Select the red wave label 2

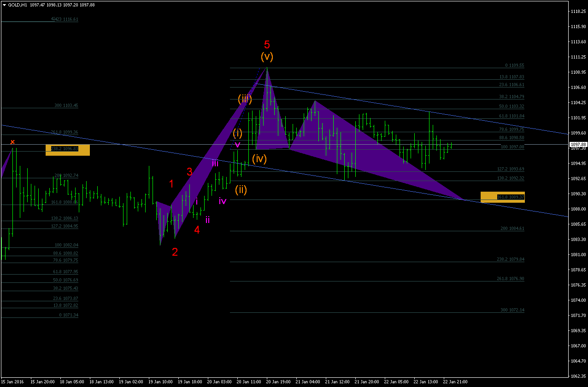(175, 252)
